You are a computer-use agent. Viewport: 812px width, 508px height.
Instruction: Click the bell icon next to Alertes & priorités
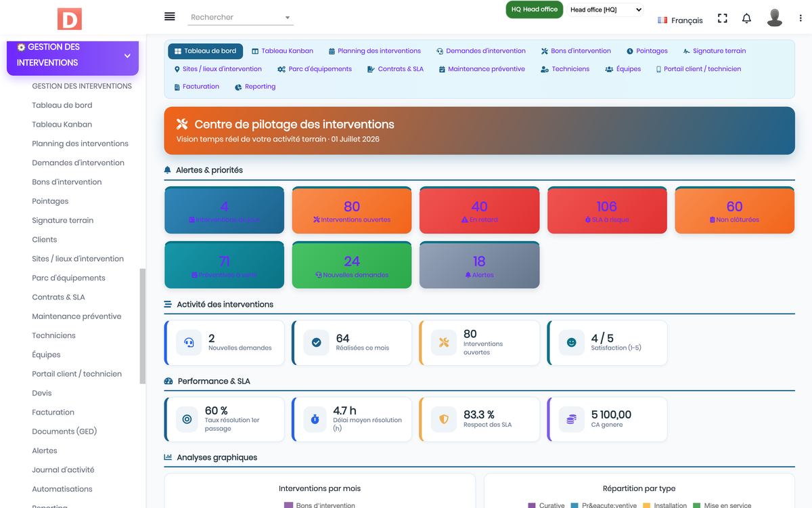coord(168,170)
